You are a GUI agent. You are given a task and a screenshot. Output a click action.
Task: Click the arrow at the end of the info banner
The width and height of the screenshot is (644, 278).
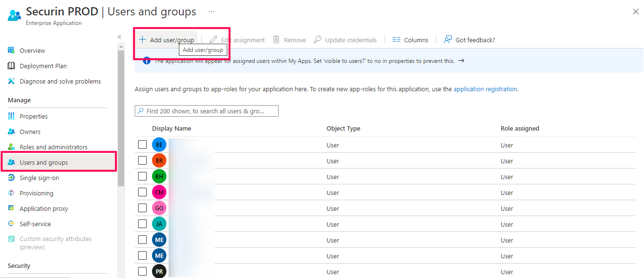(461, 61)
